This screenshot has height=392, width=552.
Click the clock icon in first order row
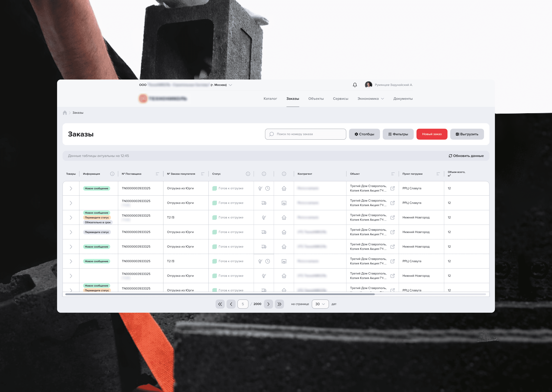[x=268, y=188]
